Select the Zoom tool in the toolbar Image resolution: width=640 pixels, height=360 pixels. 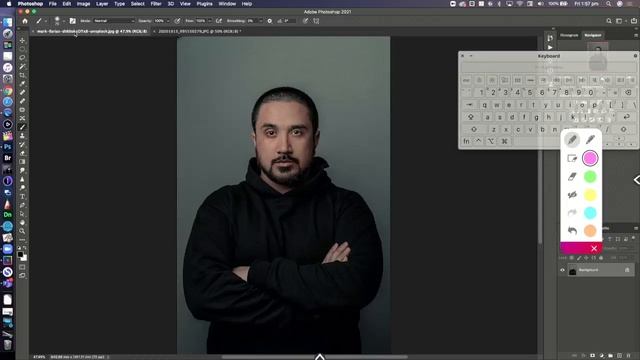22,231
